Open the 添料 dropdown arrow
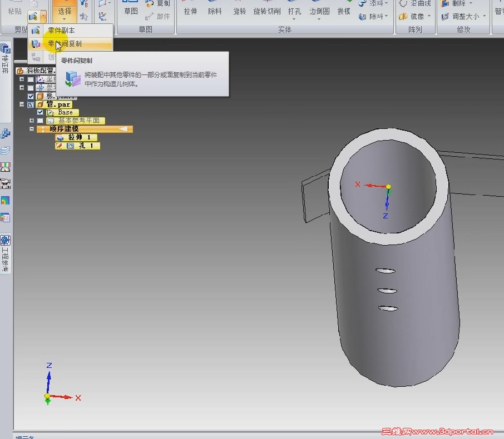The image size is (504, 439). pos(387,3)
